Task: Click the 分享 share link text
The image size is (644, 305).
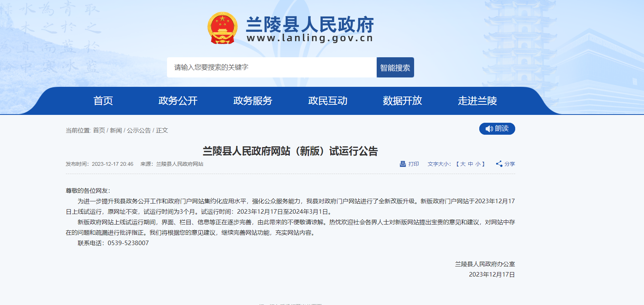Action: (x=510, y=164)
